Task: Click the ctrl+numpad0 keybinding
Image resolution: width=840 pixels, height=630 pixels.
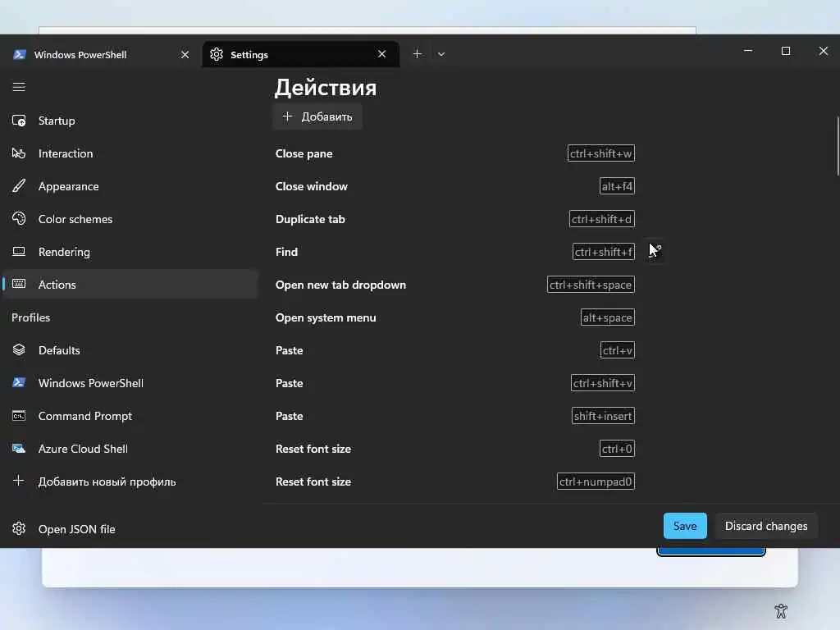Action: coord(596,481)
